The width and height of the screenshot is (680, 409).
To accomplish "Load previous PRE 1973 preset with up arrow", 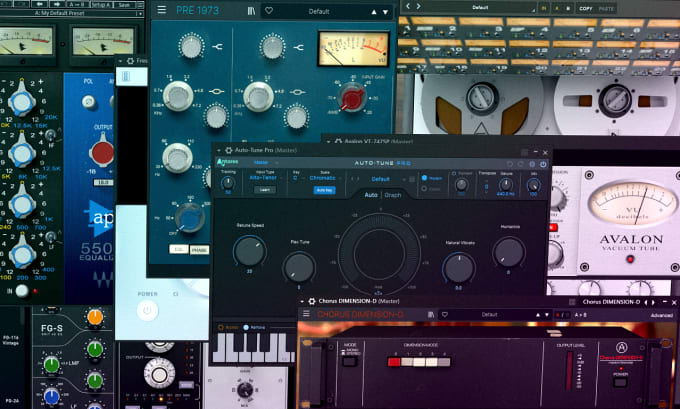I will click(x=374, y=12).
